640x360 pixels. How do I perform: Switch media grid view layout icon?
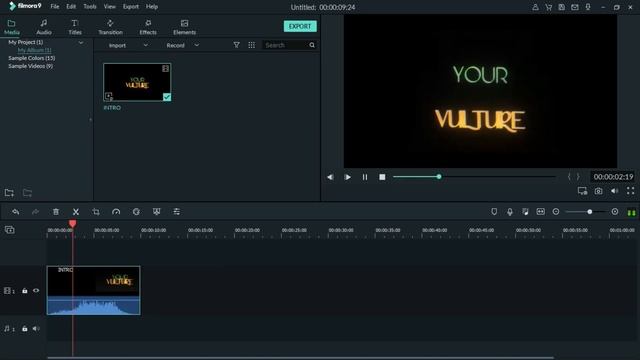click(251, 45)
